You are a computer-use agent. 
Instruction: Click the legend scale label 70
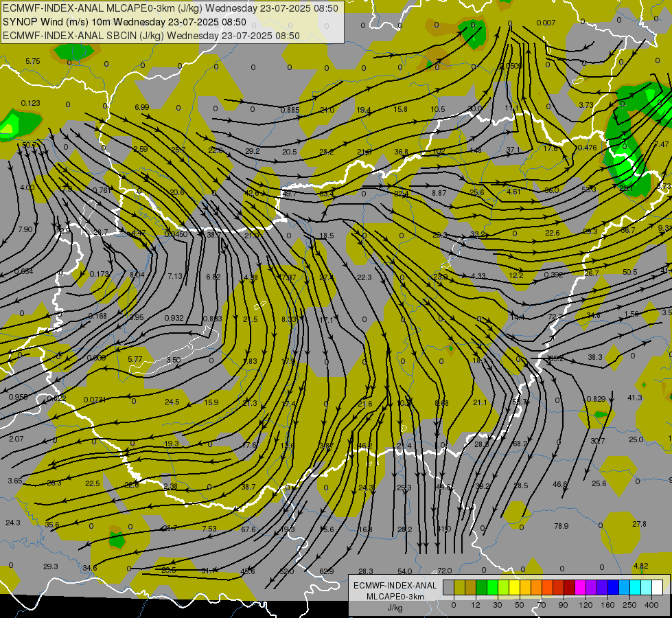(542, 605)
